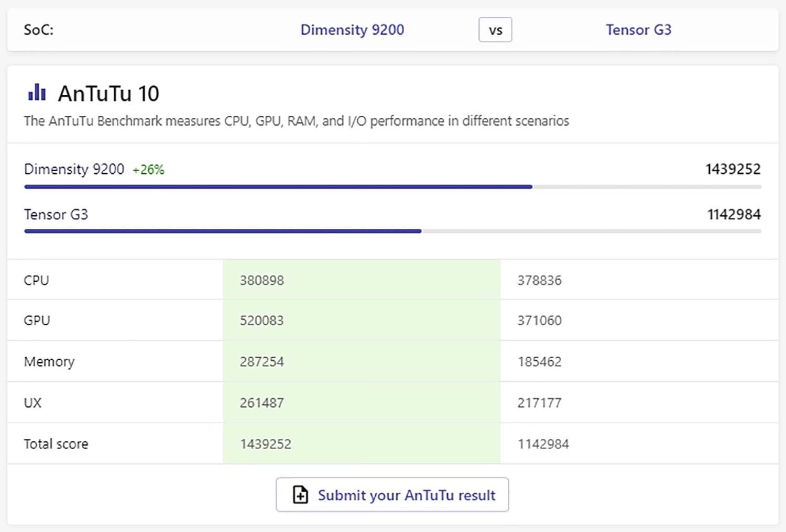The height and width of the screenshot is (532, 786).
Task: Select the GPU row label
Action: (x=37, y=320)
